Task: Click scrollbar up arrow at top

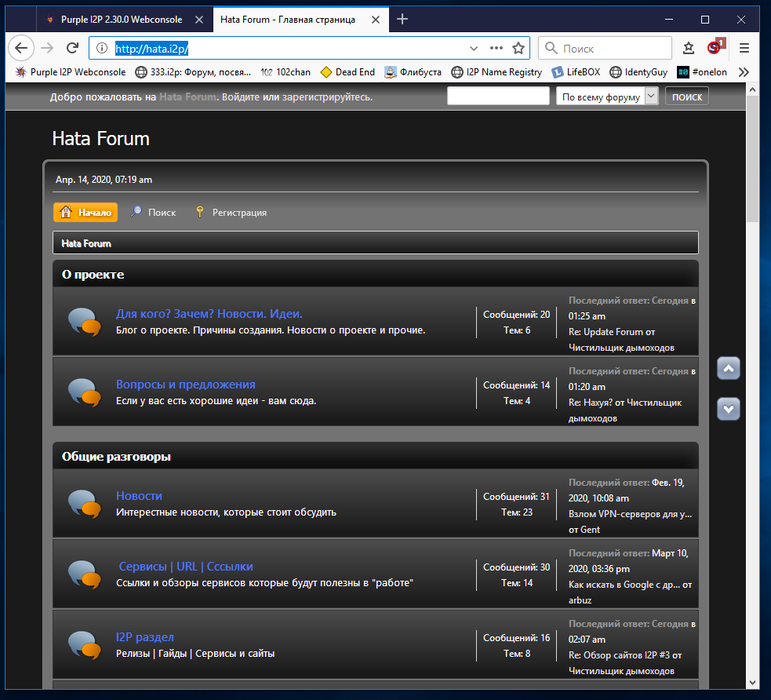Action: [x=752, y=89]
